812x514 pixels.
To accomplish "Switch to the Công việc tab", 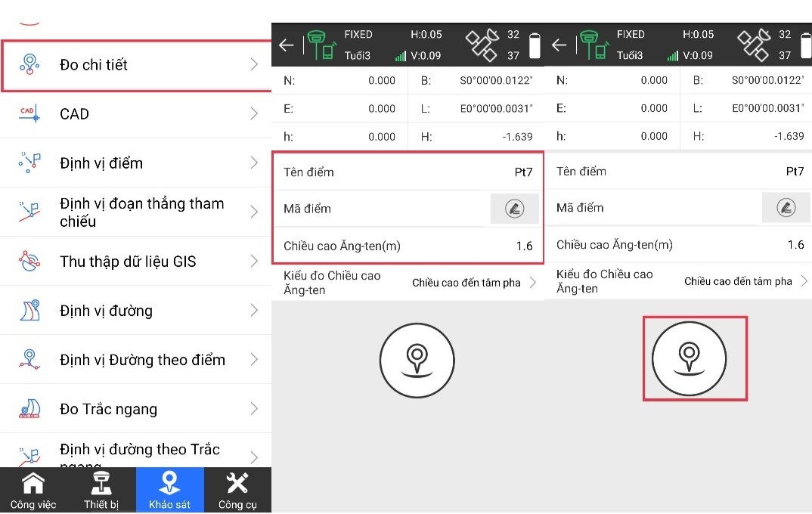I will click(33, 491).
